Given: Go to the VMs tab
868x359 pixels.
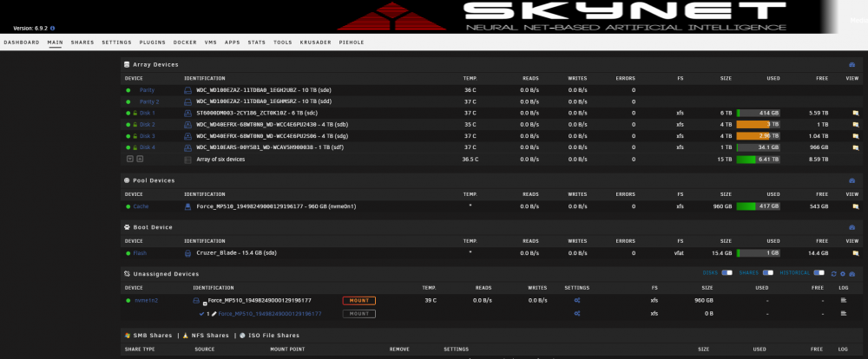Looking at the screenshot, I should click(210, 42).
